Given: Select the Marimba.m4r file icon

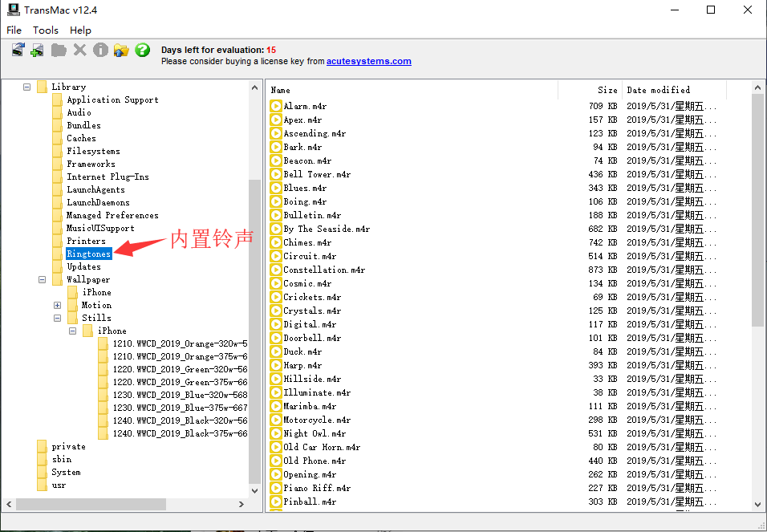Looking at the screenshot, I should tap(276, 406).
